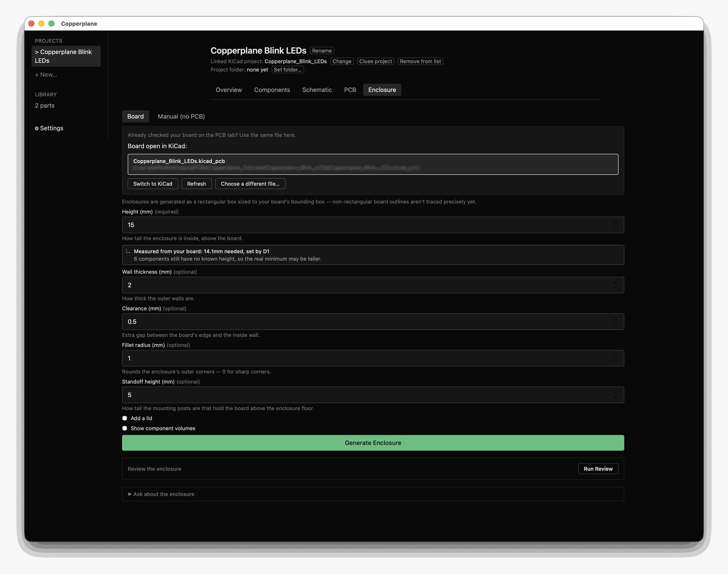Click Remove from list button
The width and height of the screenshot is (728, 574).
point(420,61)
